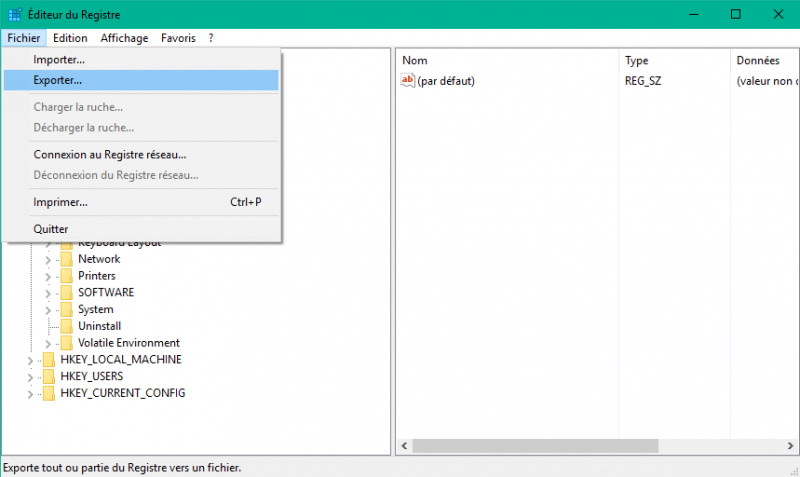Click the Network folder icon
This screenshot has height=477, width=800.
(66, 259)
